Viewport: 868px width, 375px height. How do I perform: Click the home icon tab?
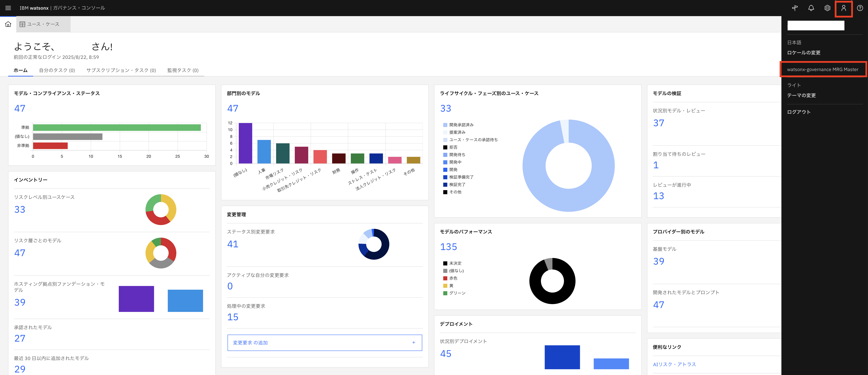pyautogui.click(x=8, y=24)
